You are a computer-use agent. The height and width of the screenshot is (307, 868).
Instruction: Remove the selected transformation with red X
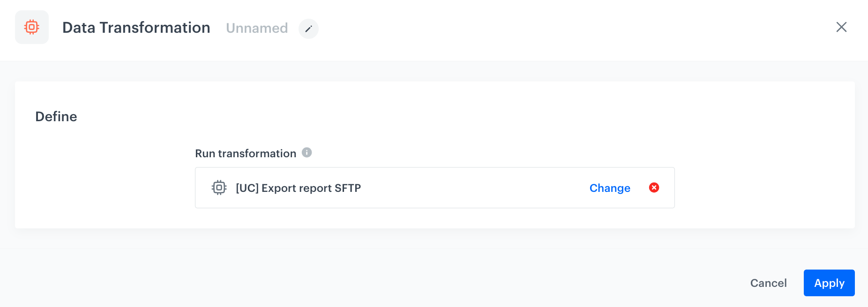tap(654, 188)
